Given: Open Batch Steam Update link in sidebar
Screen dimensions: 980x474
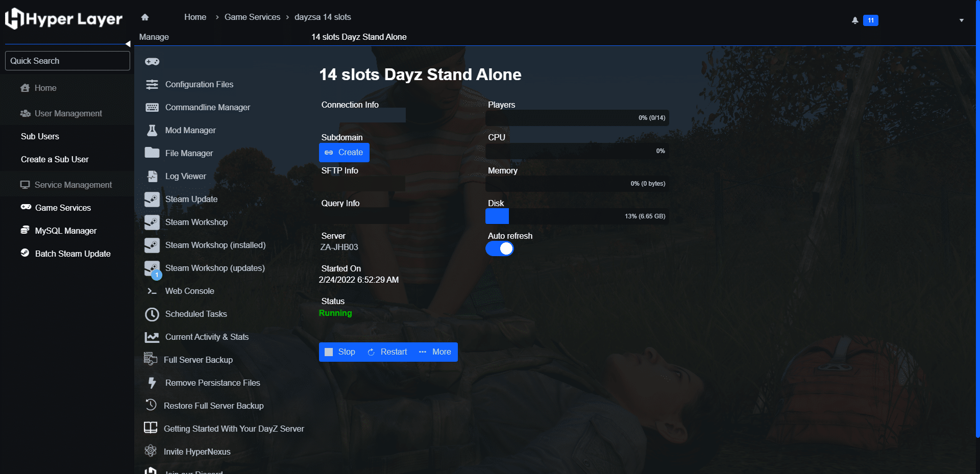Looking at the screenshot, I should (73, 254).
